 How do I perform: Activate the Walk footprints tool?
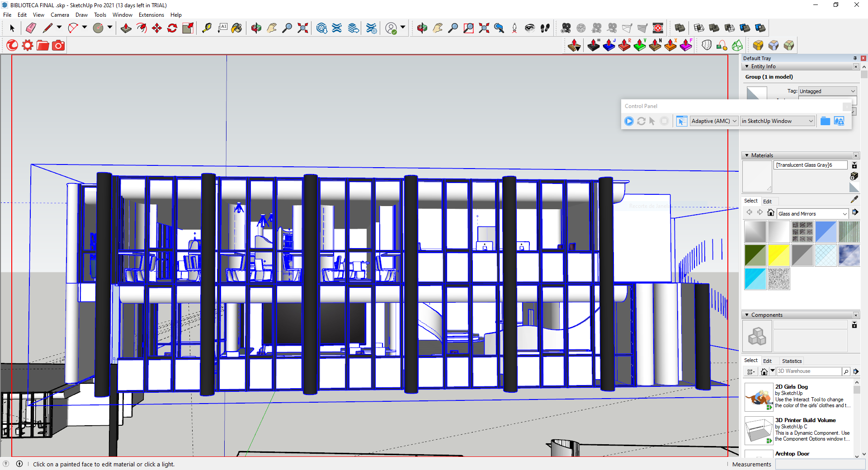tap(545, 28)
